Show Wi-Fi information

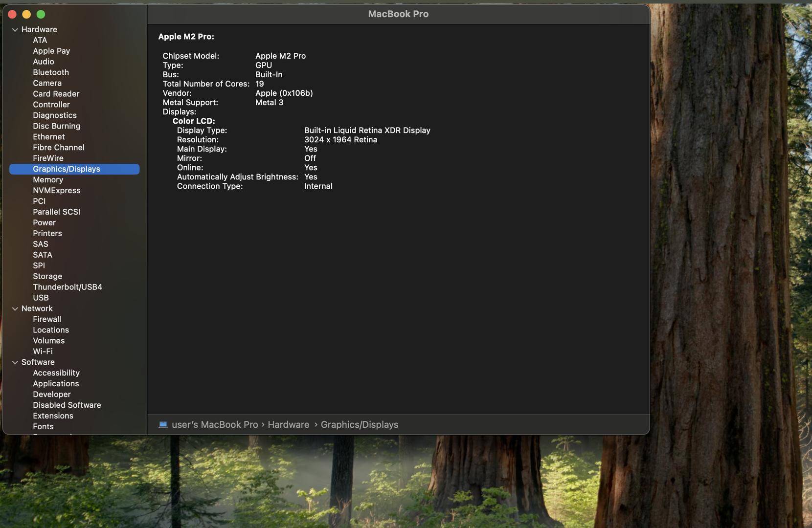coord(43,352)
